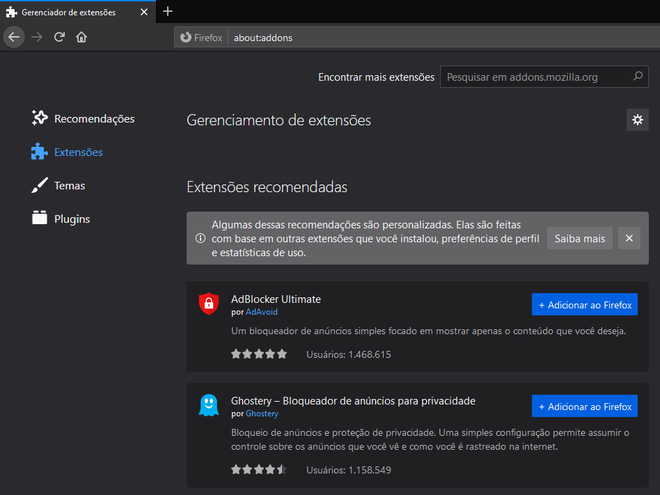Image resolution: width=660 pixels, height=495 pixels.
Task: Click the Ghostery – Bloqueador de anúncios title
Action: (x=353, y=401)
